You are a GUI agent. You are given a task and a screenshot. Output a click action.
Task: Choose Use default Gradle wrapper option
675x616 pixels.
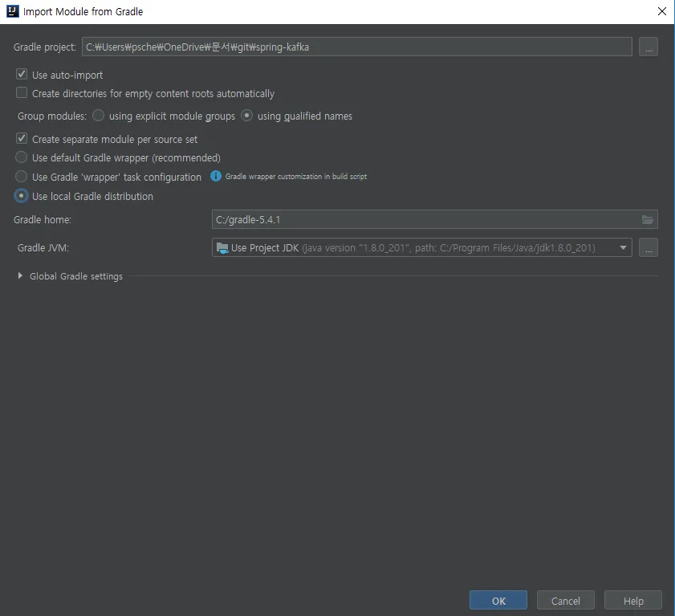click(x=21, y=157)
